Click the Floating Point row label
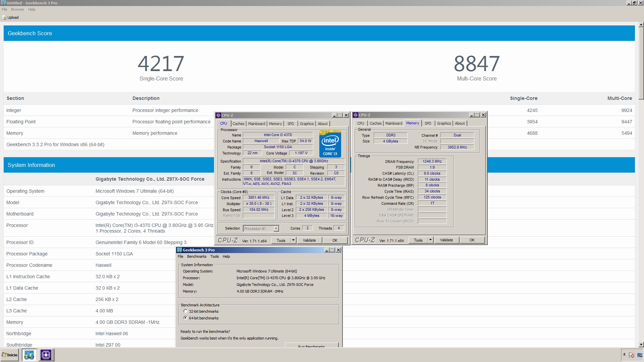 click(x=21, y=122)
